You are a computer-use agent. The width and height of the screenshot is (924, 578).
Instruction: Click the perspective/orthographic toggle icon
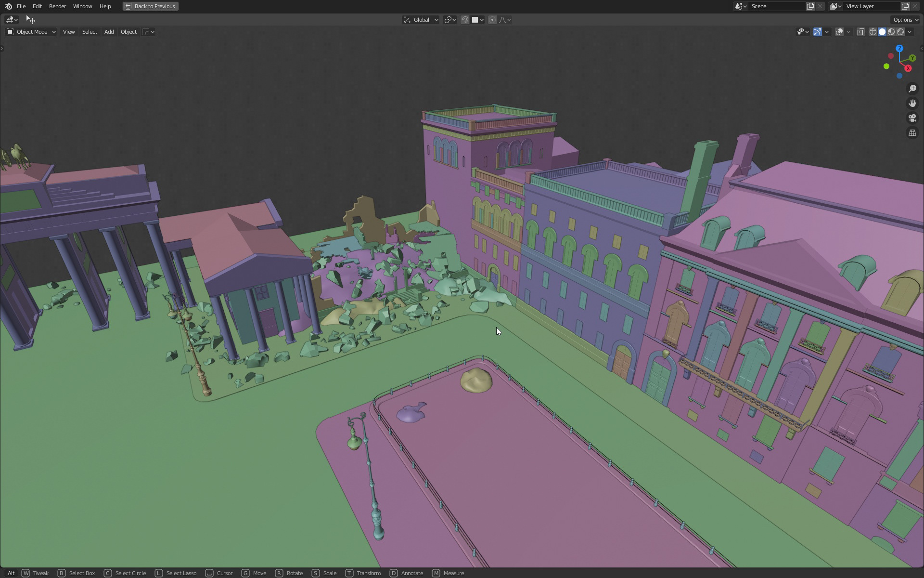pos(912,132)
